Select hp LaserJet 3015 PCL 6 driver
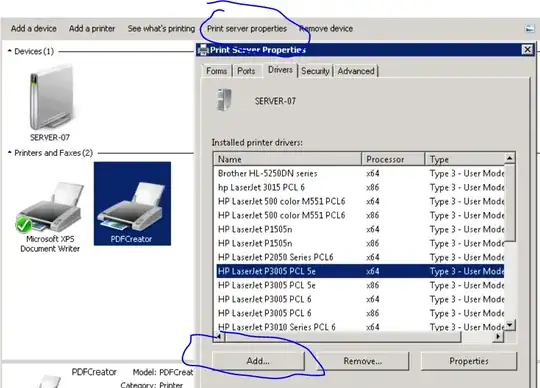The image size is (540, 388). pyautogui.click(x=360, y=188)
